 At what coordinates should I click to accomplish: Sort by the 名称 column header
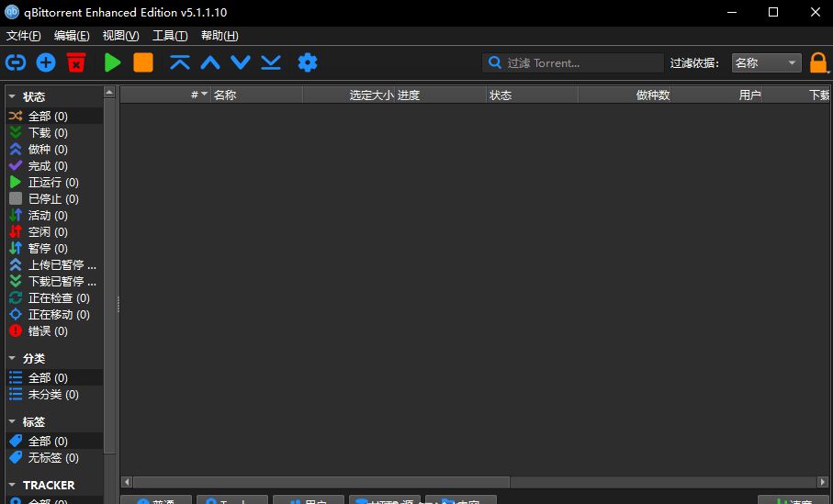click(x=256, y=95)
